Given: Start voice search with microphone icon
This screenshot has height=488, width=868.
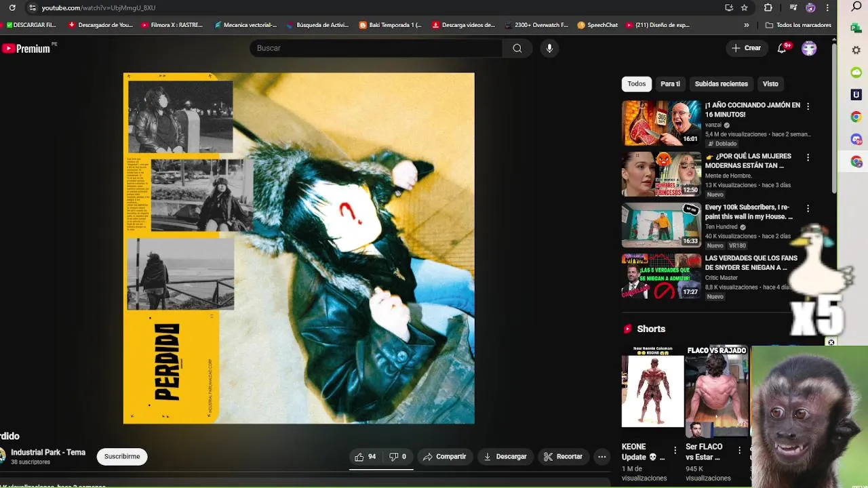Looking at the screenshot, I should click(549, 48).
